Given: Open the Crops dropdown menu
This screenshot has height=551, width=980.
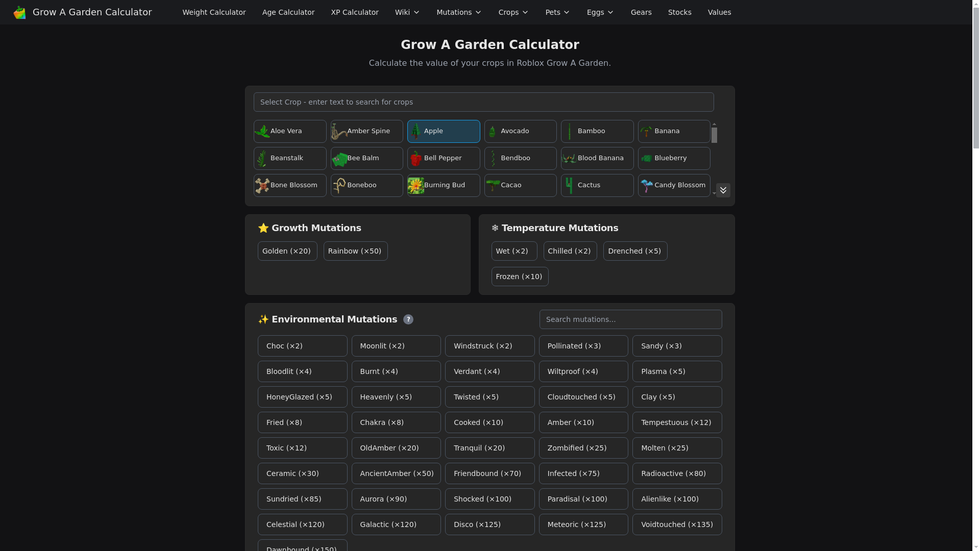Looking at the screenshot, I should (513, 12).
